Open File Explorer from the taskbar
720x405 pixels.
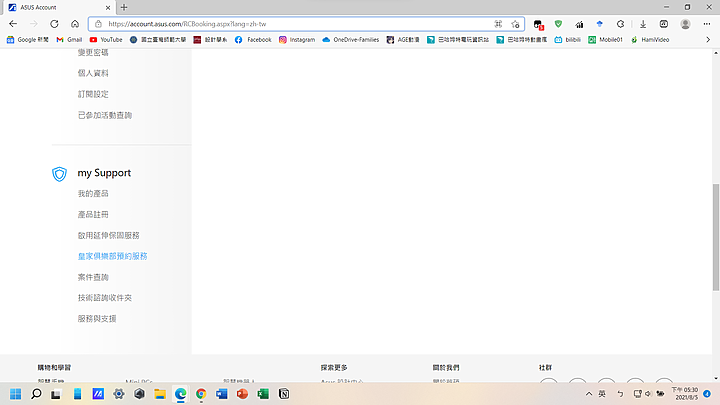160,394
